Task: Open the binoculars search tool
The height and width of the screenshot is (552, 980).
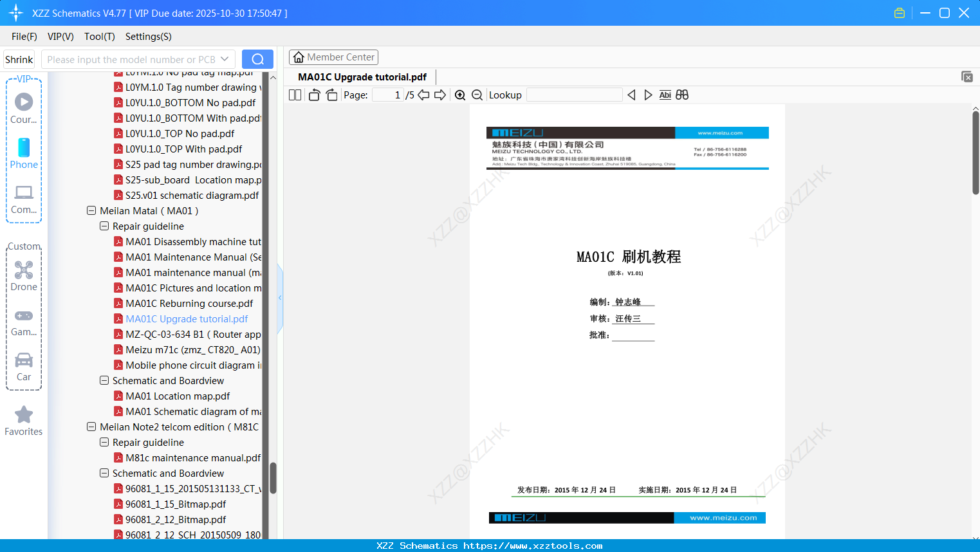Action: tap(682, 95)
